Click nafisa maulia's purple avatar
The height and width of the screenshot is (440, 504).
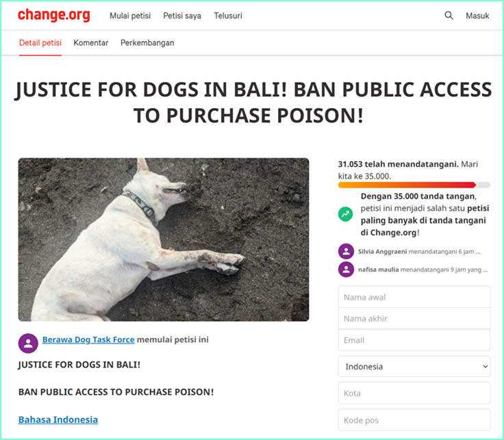pyautogui.click(x=346, y=270)
